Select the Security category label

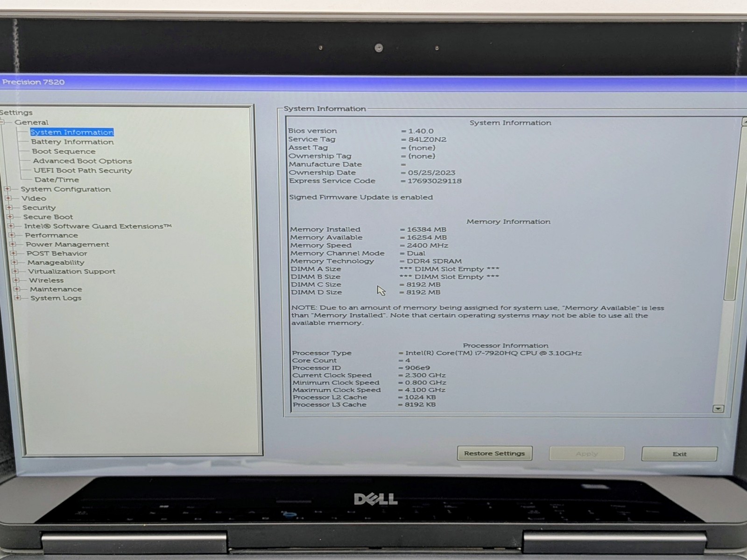(x=39, y=208)
